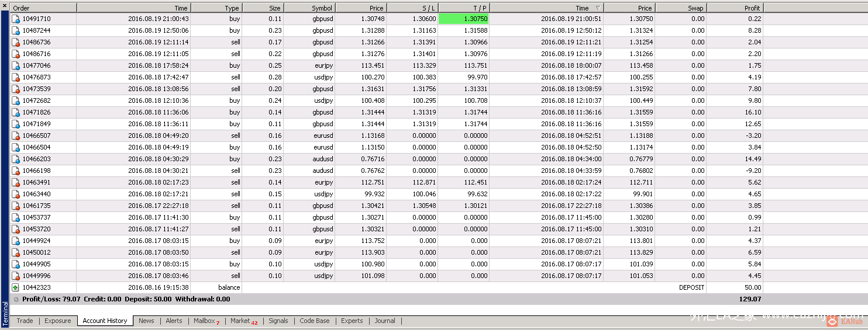
Task: Sort by the Size column header
Action: click(263, 8)
